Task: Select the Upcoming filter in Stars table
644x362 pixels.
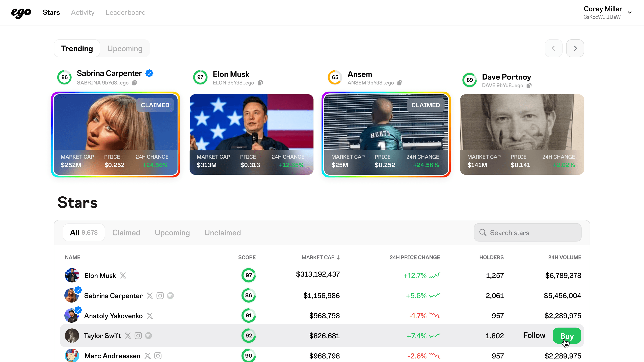Action: click(x=172, y=233)
